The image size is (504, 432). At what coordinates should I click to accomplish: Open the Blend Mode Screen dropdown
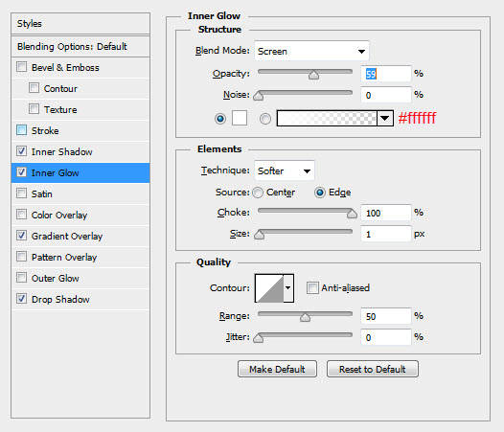311,51
